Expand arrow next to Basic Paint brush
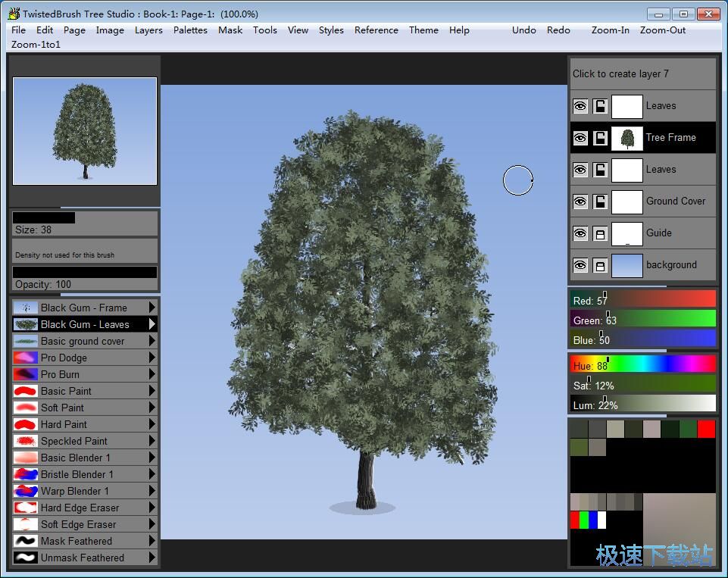The height and width of the screenshot is (578, 728). [x=152, y=391]
